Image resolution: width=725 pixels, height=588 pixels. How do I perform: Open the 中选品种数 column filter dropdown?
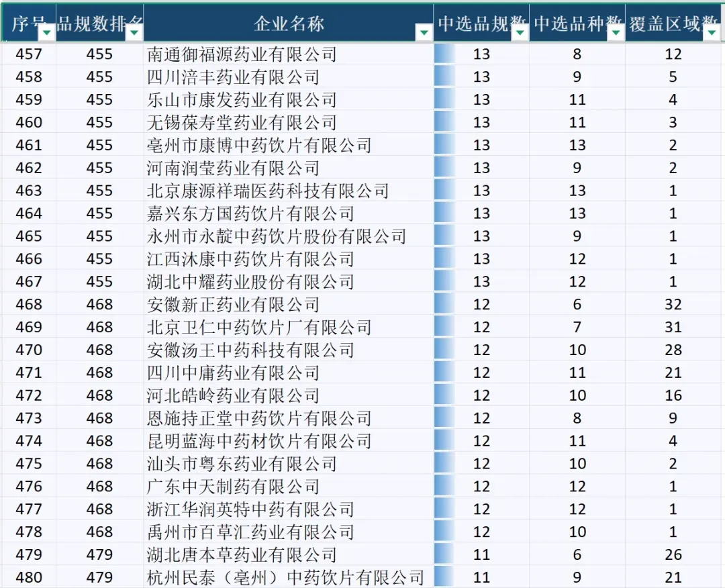point(616,32)
